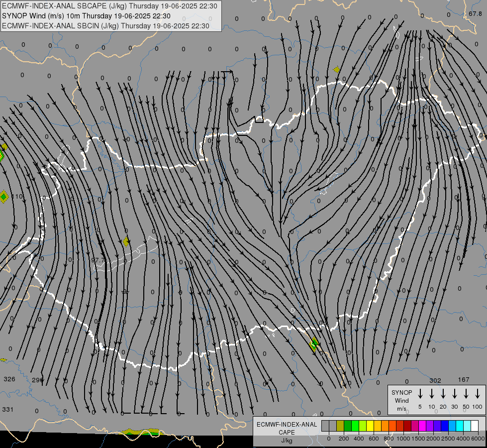This screenshot has height=448, width=487.
Task: Click the 302 value on the map
Action: [435, 380]
